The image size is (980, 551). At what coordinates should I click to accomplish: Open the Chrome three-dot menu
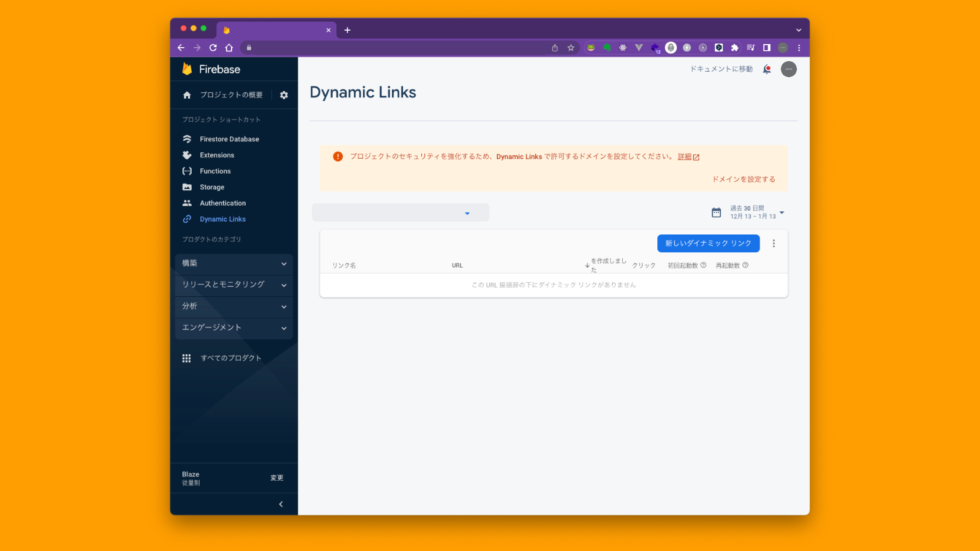pyautogui.click(x=799, y=48)
